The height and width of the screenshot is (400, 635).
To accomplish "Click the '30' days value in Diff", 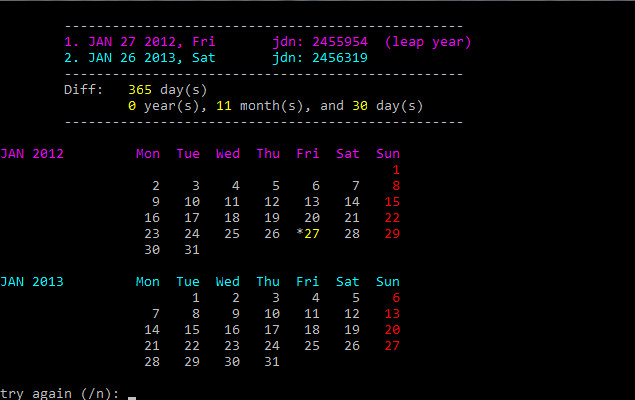I will (x=360, y=106).
